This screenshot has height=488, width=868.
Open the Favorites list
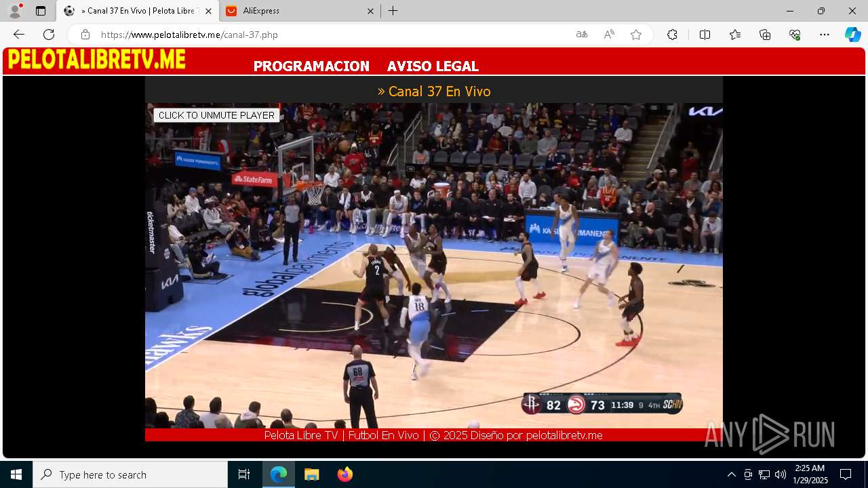(x=735, y=35)
